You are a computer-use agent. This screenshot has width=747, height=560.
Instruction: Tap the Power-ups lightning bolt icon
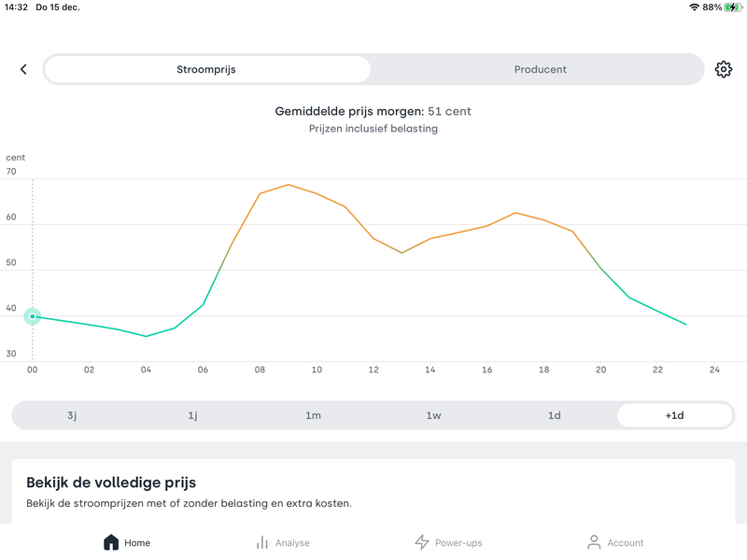[422, 542]
